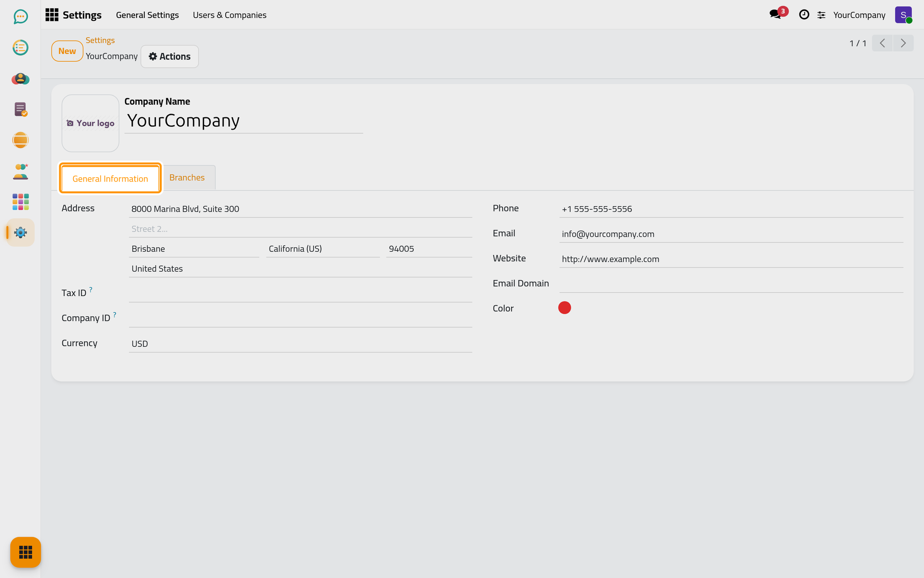Click the ZIP field showing 94005
The height and width of the screenshot is (578, 924).
pyautogui.click(x=429, y=249)
